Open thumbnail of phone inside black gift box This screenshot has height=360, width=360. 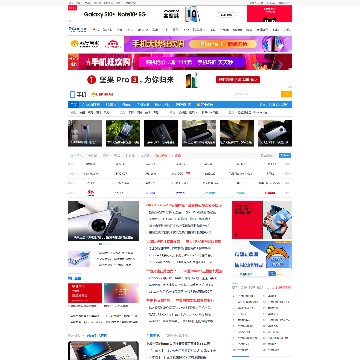pyautogui.click(x=199, y=133)
